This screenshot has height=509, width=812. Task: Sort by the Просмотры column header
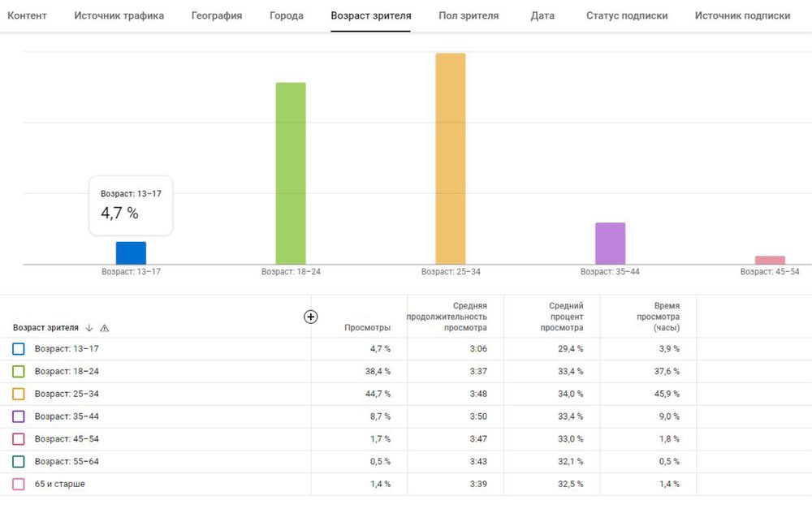[367, 328]
